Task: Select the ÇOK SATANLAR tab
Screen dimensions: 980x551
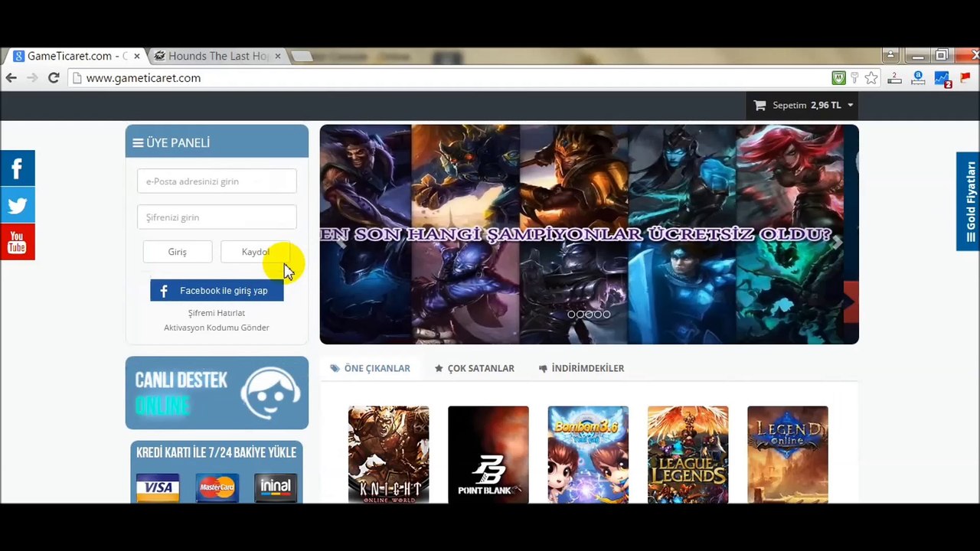Action: (475, 368)
